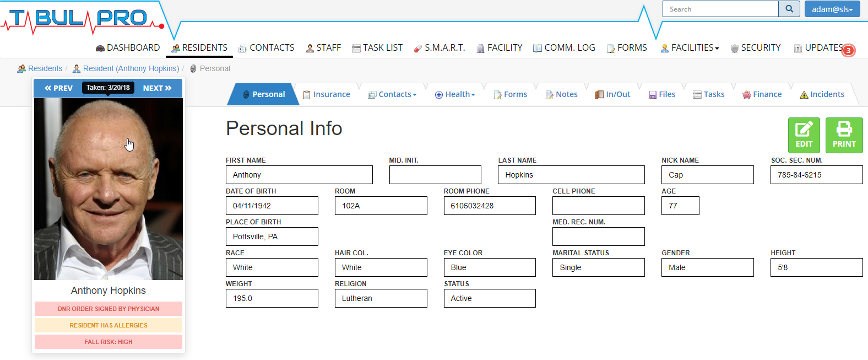The image size is (868, 360).
Task: Click the Date of Birth field
Action: 272,206
